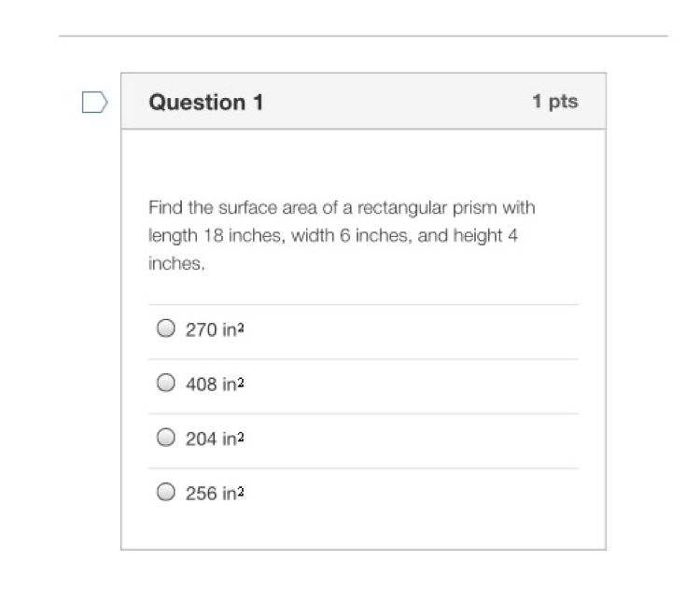The height and width of the screenshot is (601, 700).
Task: Click "height 4" in the question text
Action: point(485,236)
